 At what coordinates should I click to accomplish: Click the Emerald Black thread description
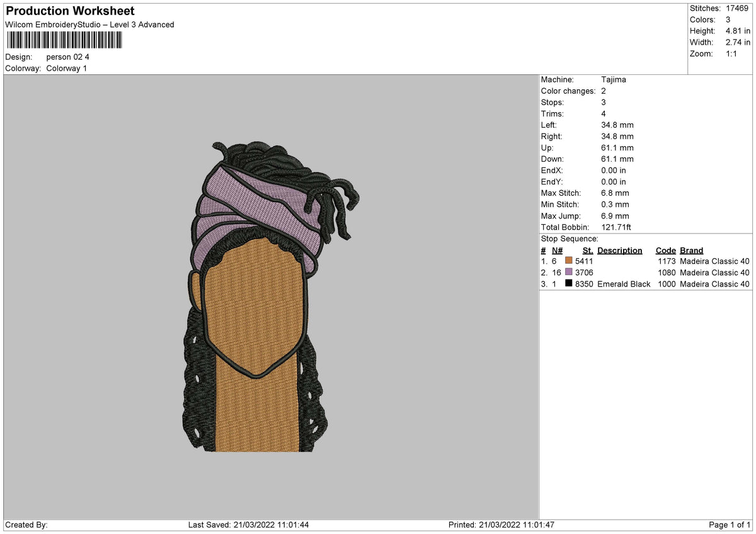[624, 284]
